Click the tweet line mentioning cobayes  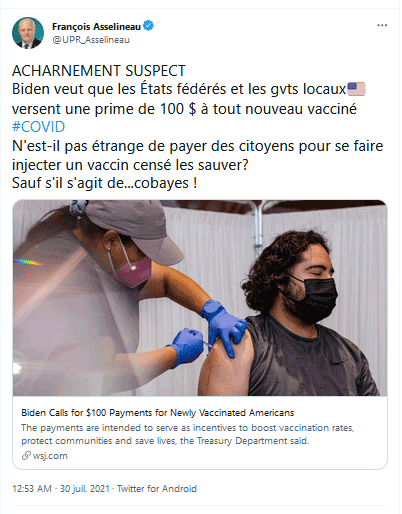[x=104, y=183]
